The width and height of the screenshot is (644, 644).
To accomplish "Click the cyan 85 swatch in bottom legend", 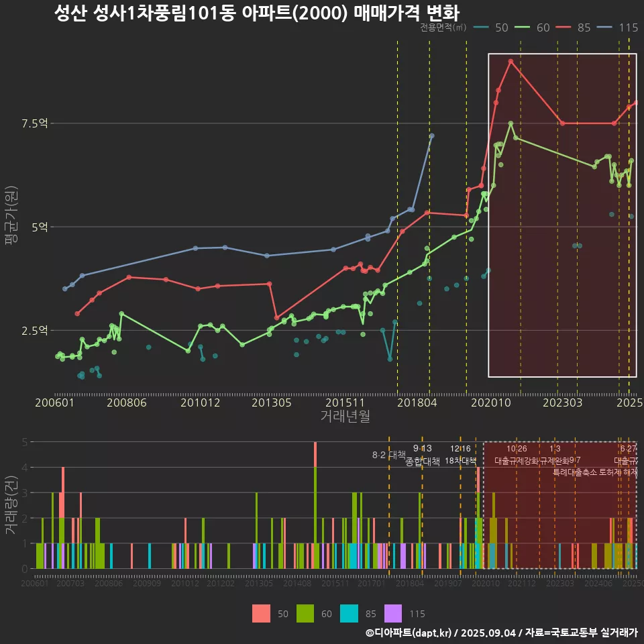I will coord(349,614).
